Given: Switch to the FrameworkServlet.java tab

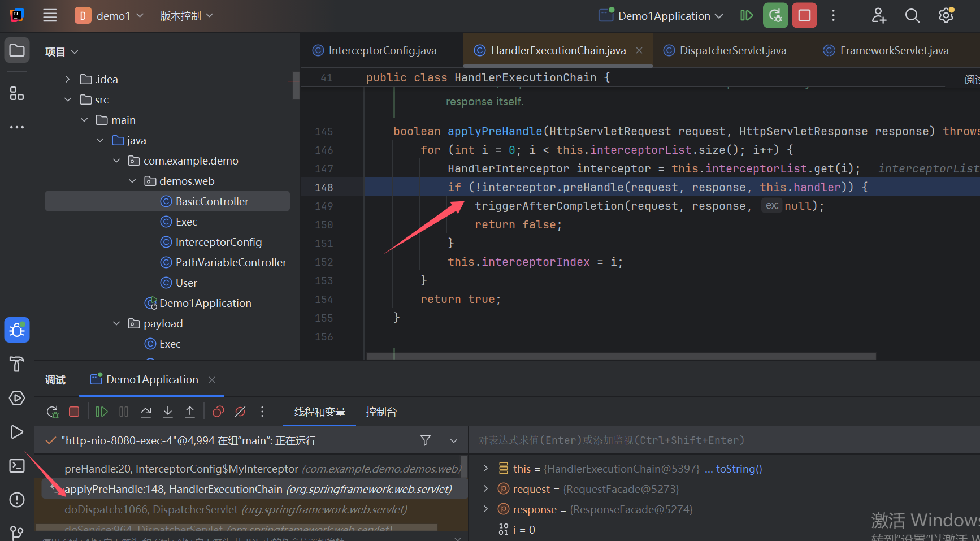Looking at the screenshot, I should 886,50.
